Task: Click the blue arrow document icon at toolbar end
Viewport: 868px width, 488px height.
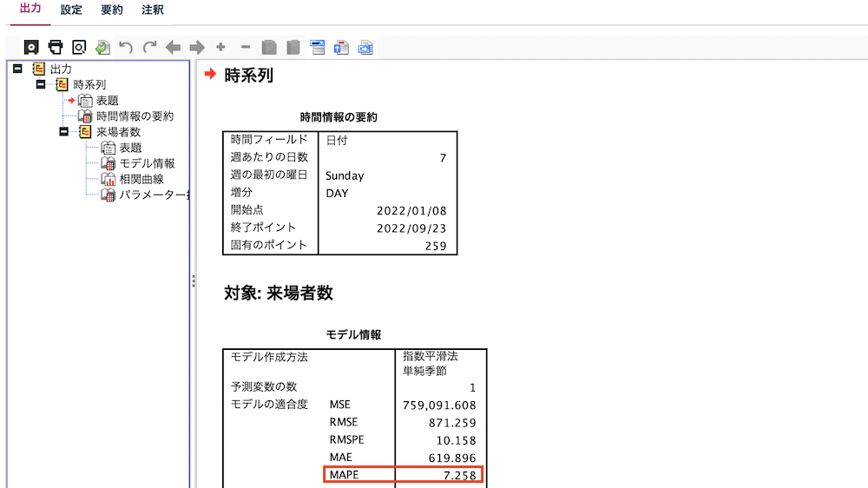Action: (x=365, y=47)
